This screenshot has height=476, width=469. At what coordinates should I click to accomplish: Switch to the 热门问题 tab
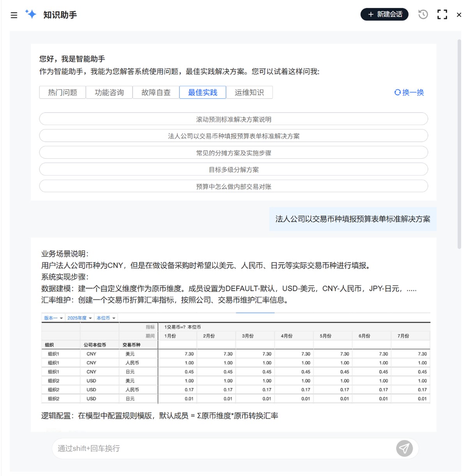[x=62, y=92]
